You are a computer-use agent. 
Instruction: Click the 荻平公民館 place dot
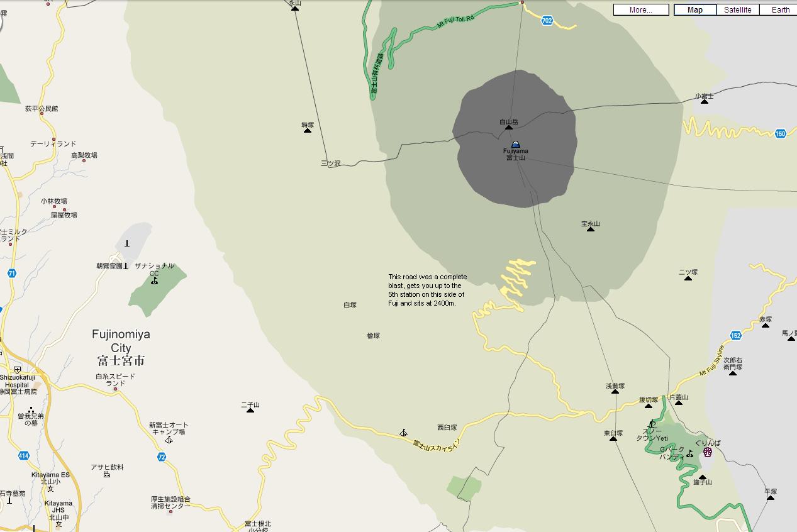42,114
